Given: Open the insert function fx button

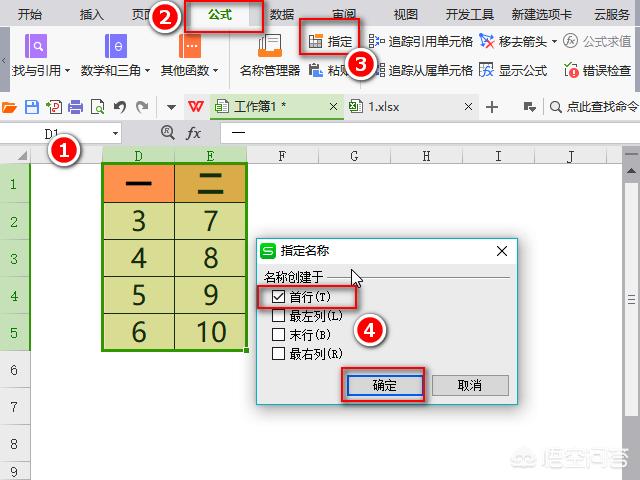Looking at the screenshot, I should pyautogui.click(x=193, y=133).
